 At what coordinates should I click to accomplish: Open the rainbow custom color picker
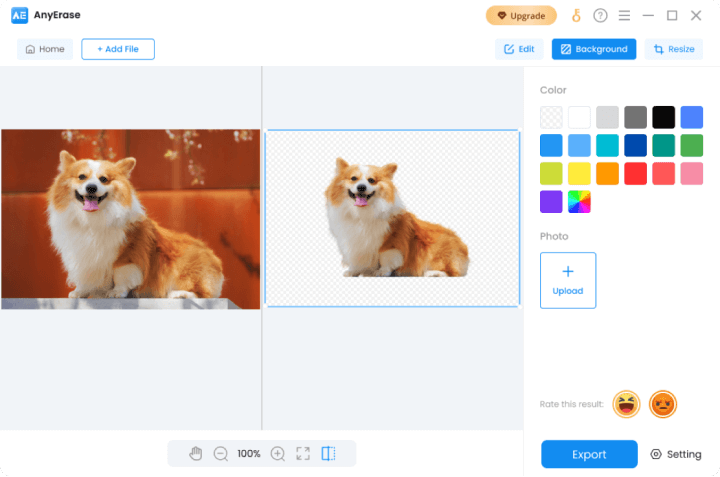(x=579, y=201)
